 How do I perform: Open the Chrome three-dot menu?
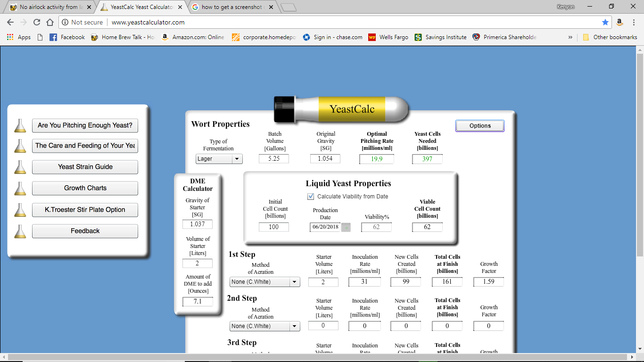coord(634,22)
